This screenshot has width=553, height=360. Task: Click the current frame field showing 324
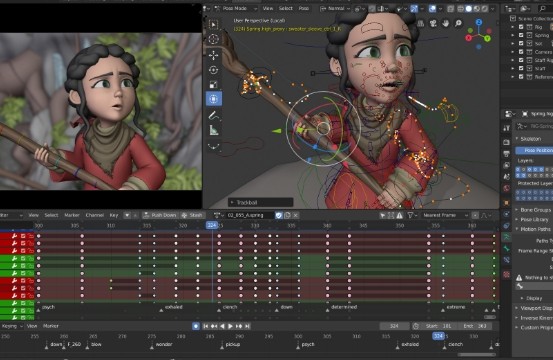pos(395,326)
